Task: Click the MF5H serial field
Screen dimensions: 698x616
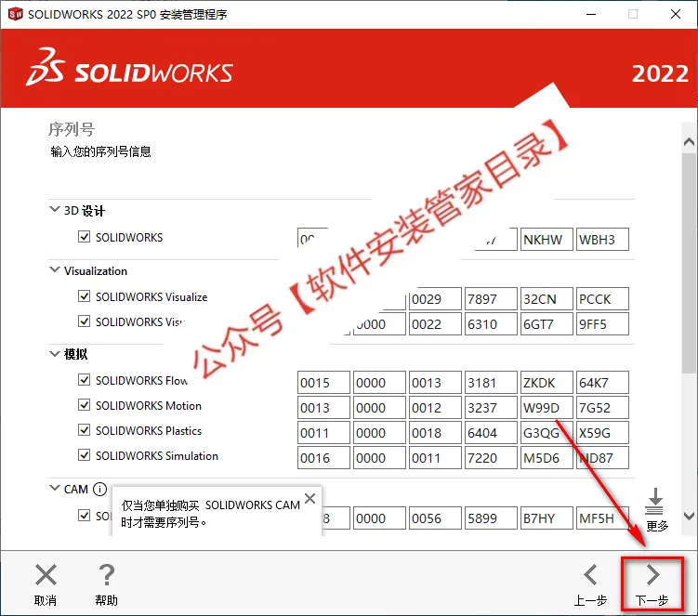Action: pos(602,518)
